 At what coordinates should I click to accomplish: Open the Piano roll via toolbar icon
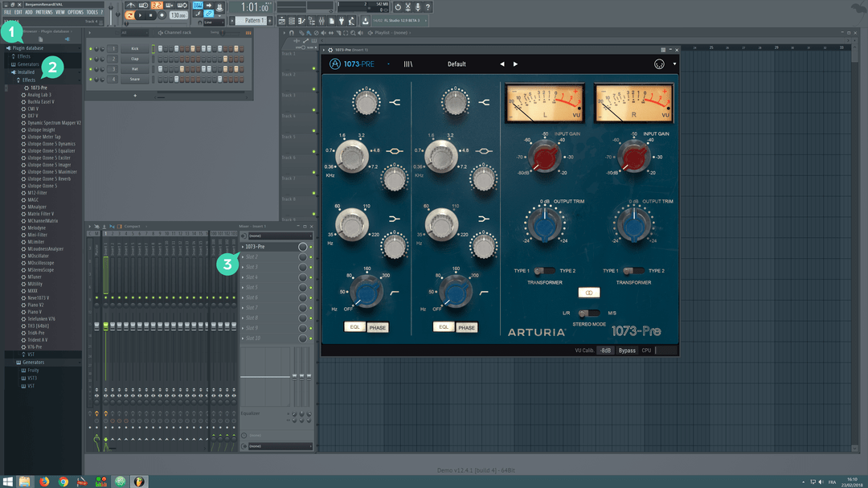coord(301,20)
